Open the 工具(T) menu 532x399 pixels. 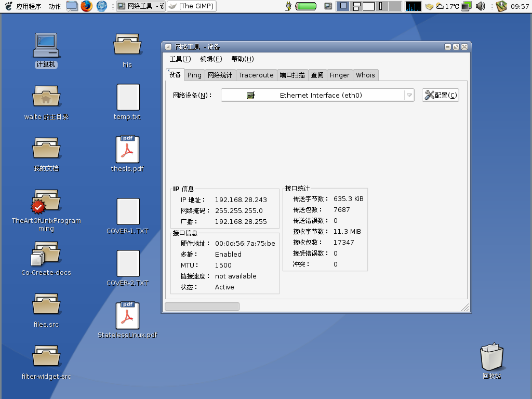(180, 59)
